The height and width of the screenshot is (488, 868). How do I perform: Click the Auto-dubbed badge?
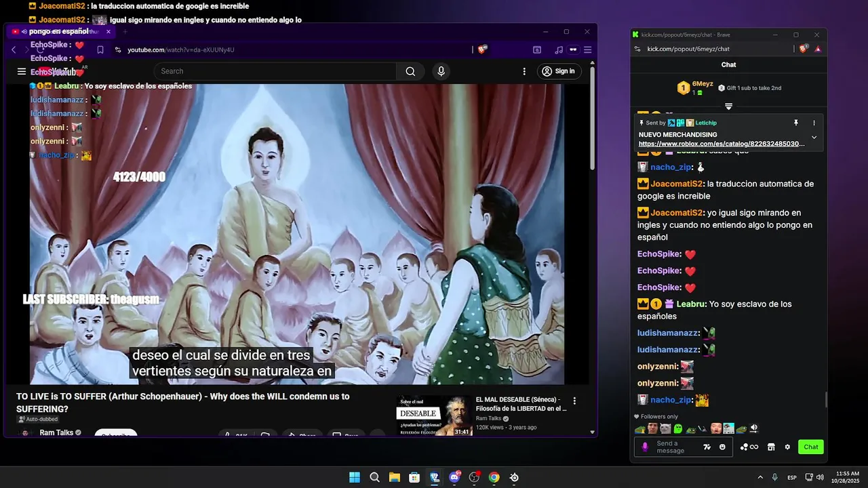click(37, 420)
